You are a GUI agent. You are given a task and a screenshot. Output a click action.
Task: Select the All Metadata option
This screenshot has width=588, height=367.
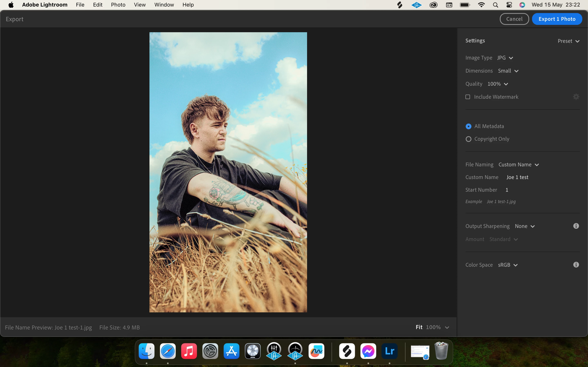pos(468,126)
